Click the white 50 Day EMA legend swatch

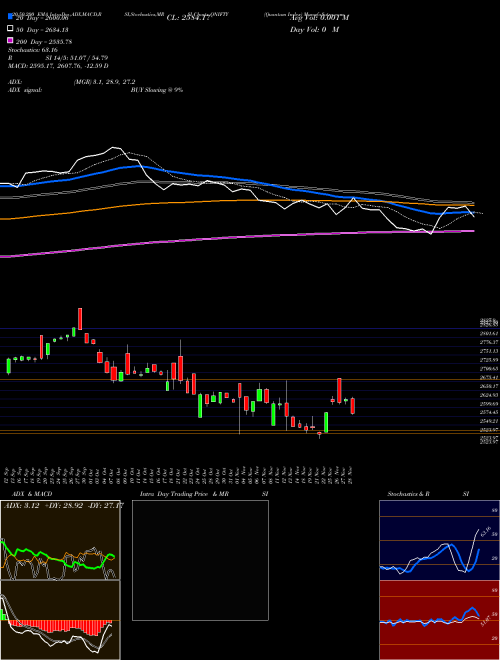pyautogui.click(x=10, y=29)
